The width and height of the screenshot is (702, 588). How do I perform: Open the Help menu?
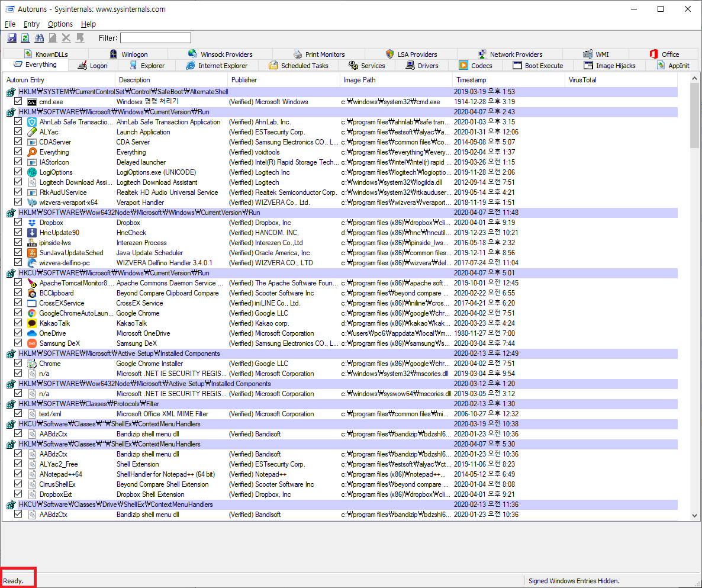click(88, 24)
